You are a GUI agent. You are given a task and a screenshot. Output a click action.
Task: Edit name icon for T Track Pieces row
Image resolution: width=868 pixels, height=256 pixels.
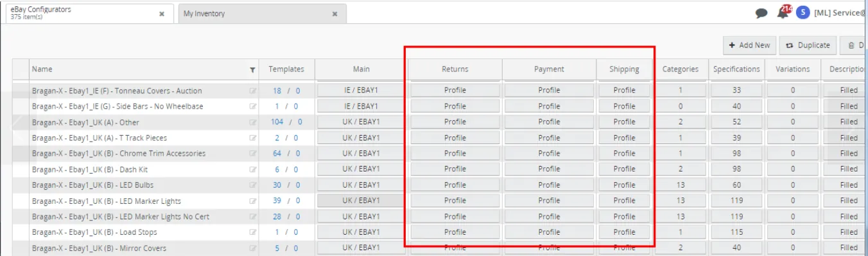tap(253, 138)
